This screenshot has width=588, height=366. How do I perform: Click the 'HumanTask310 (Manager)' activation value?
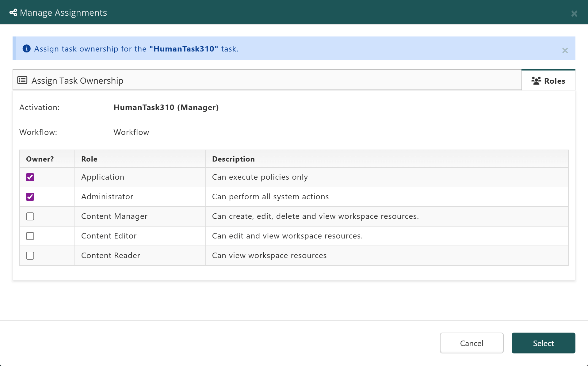pyautogui.click(x=166, y=107)
